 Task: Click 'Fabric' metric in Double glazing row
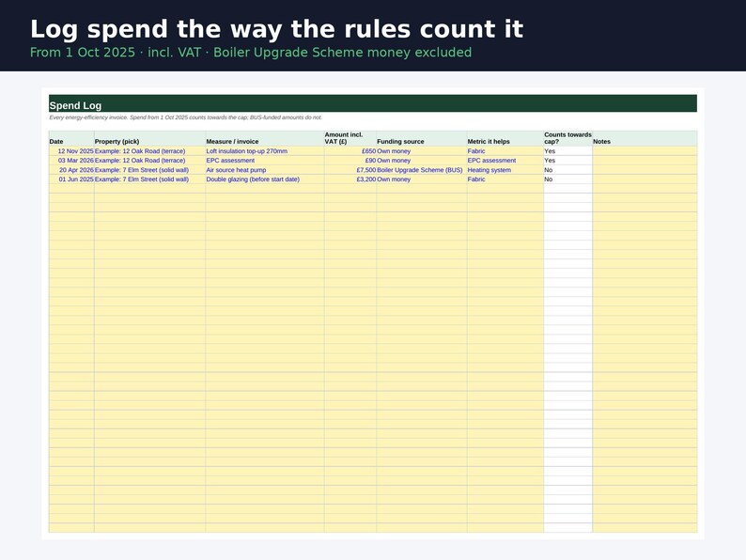[x=505, y=179]
